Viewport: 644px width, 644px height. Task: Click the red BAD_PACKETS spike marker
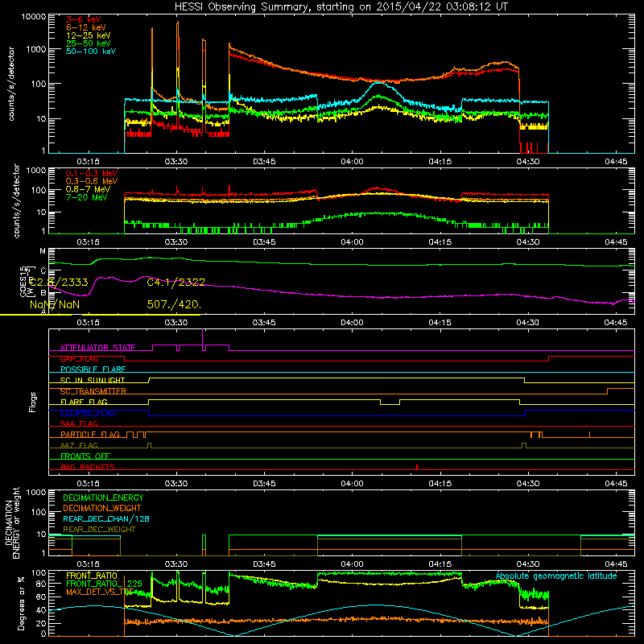[417, 467]
